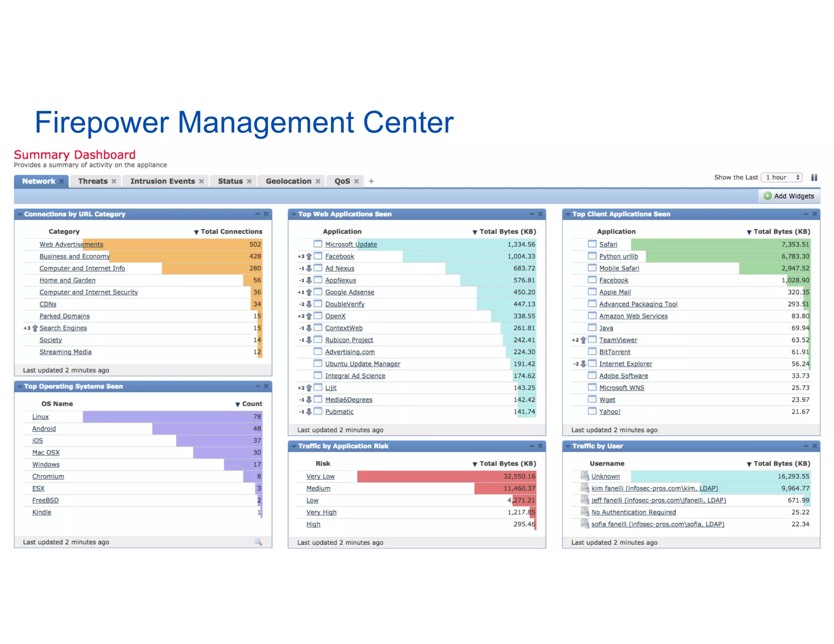Collapse Top Client Applications Seen widget chevron
The width and height of the screenshot is (834, 644).
click(568, 214)
